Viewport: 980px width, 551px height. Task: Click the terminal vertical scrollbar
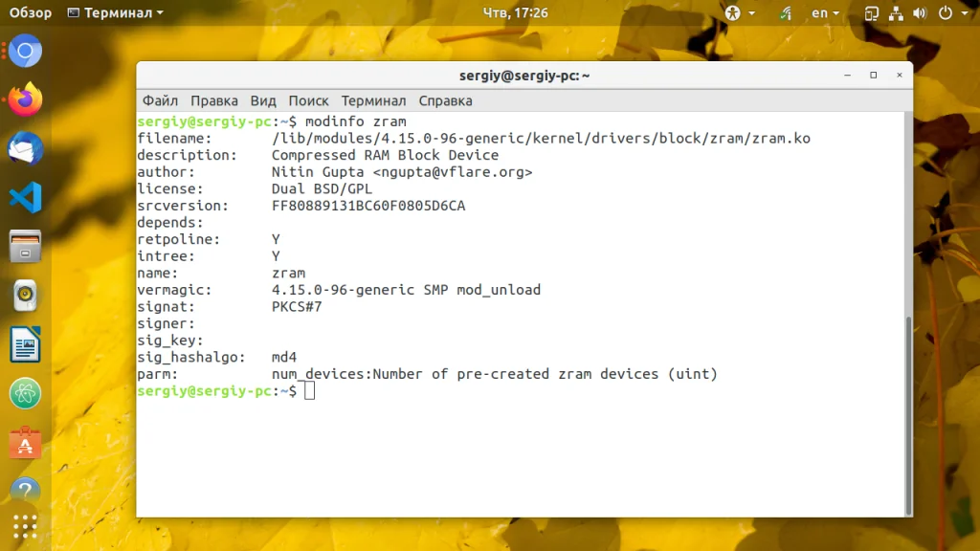coord(908,314)
